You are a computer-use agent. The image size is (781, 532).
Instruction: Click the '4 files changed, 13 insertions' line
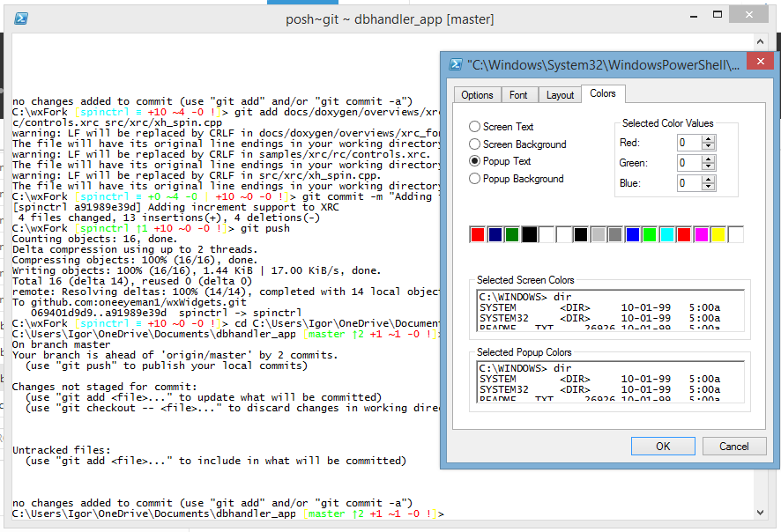click(x=169, y=218)
